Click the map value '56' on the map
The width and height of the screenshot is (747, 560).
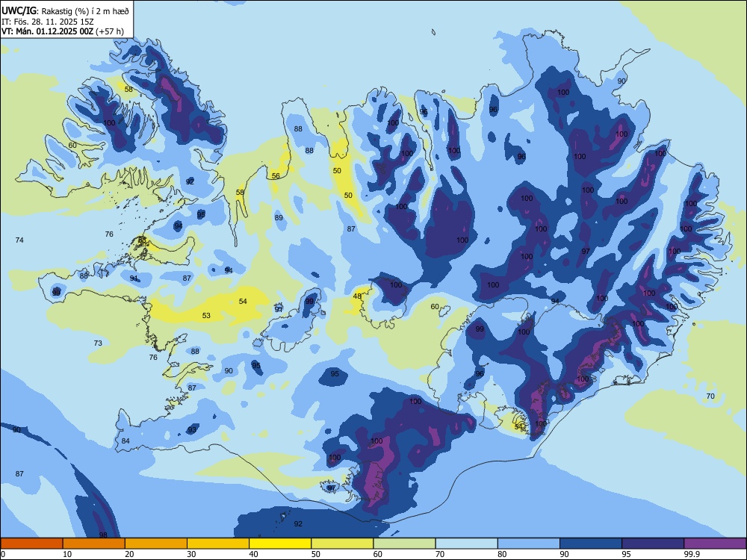click(x=276, y=175)
